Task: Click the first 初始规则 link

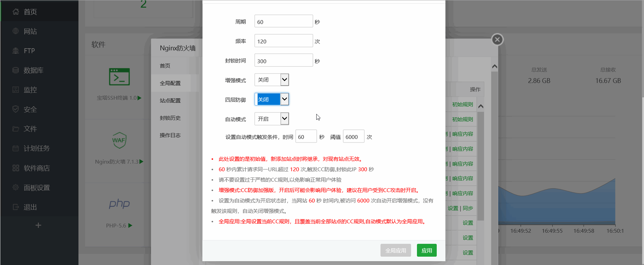Action: pyautogui.click(x=462, y=104)
